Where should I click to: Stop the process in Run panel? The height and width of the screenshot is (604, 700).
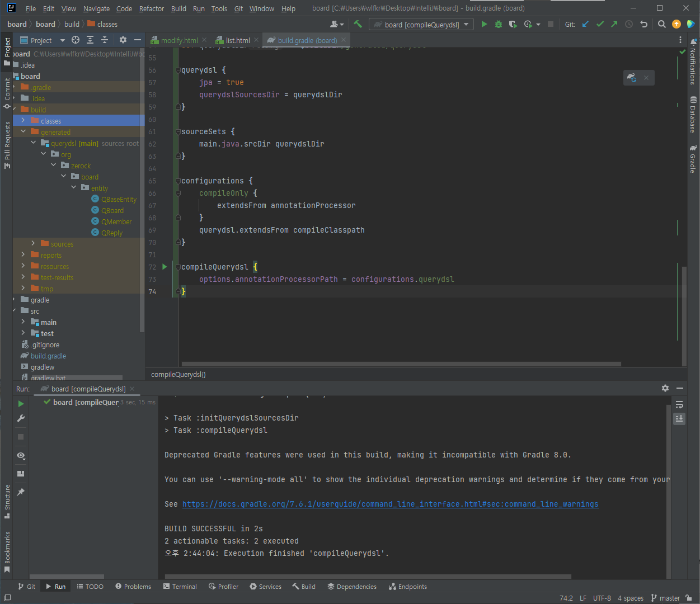(x=21, y=437)
